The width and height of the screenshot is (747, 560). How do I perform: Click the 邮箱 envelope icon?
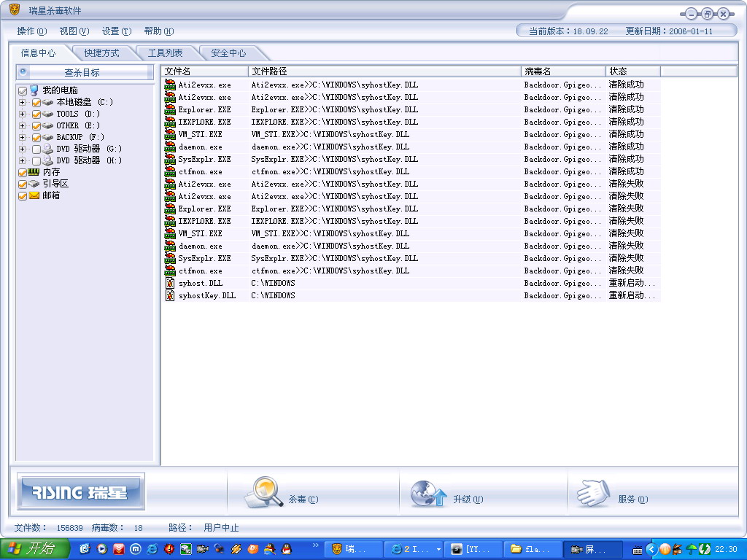[34, 195]
